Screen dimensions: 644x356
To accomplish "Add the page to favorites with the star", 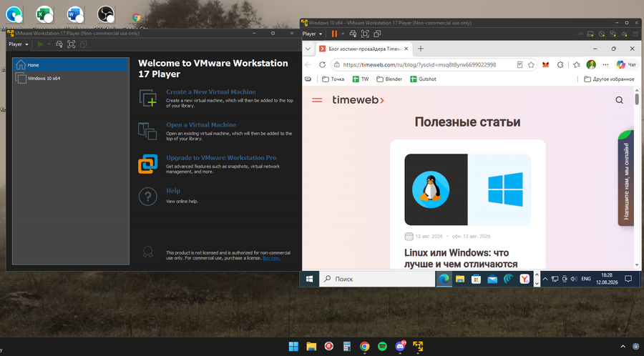I will [531, 65].
